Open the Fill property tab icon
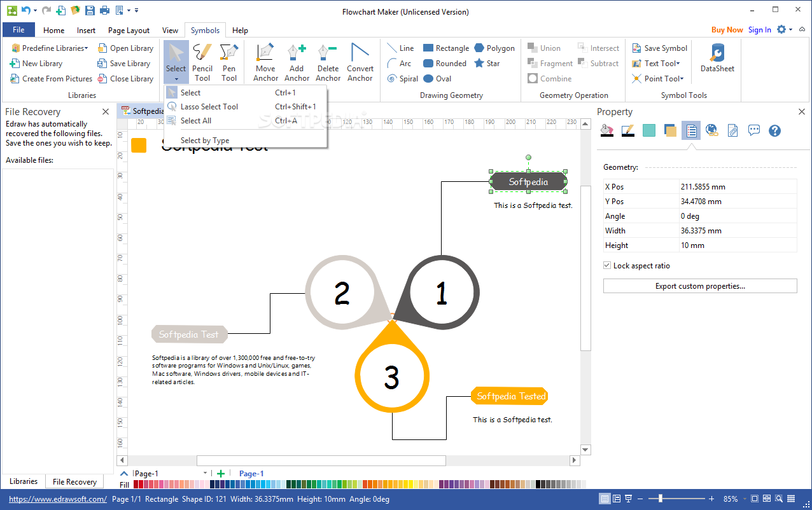This screenshot has height=510, width=812. [608, 130]
